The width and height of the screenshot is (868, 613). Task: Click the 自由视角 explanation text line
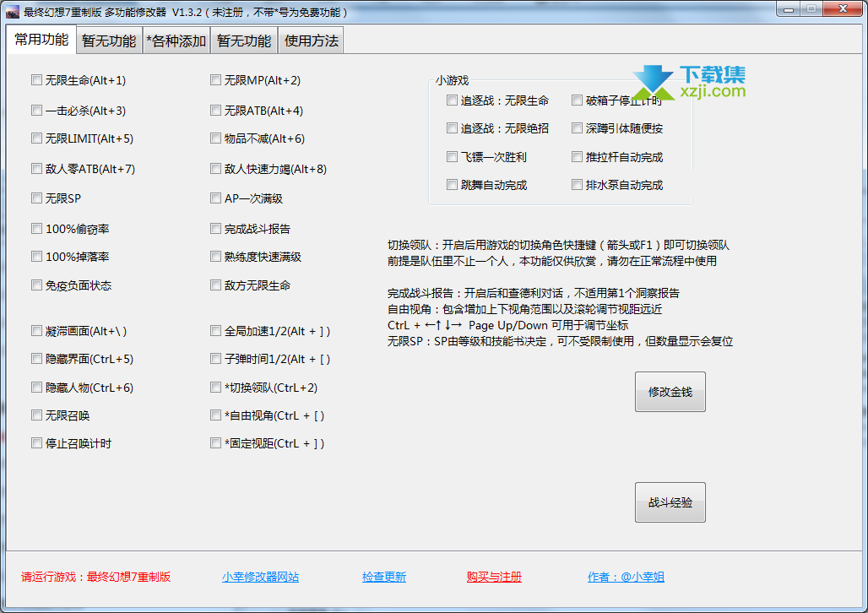point(525,309)
